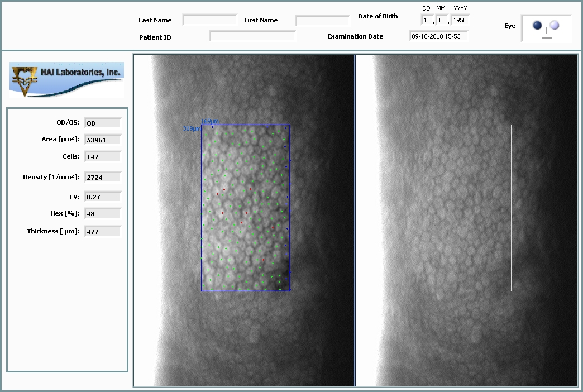Screen dimensions: 583x392
Task: Click the blue analyzed cell region in left image
Action: (245, 208)
